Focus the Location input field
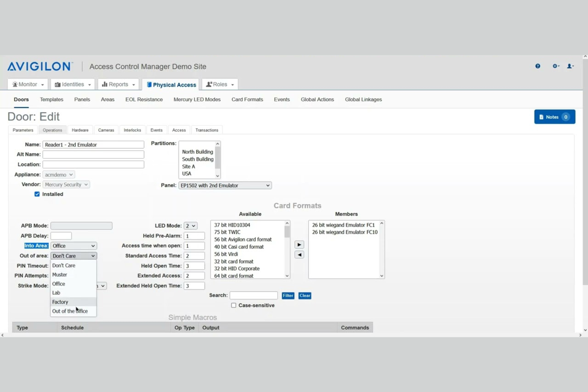Viewport: 588px width, 392px height. pyautogui.click(x=93, y=164)
